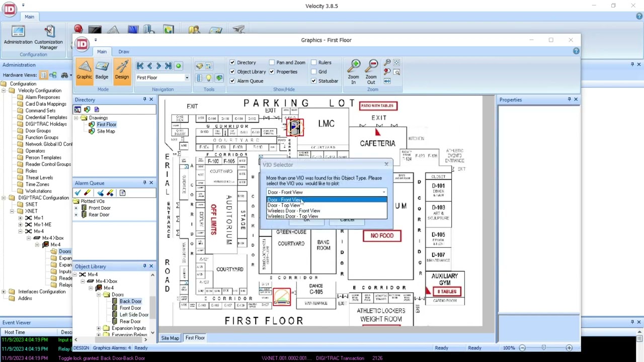The image size is (644, 362).
Task: Open Customization Manager in Velocity ribbon
Action: pos(48,38)
